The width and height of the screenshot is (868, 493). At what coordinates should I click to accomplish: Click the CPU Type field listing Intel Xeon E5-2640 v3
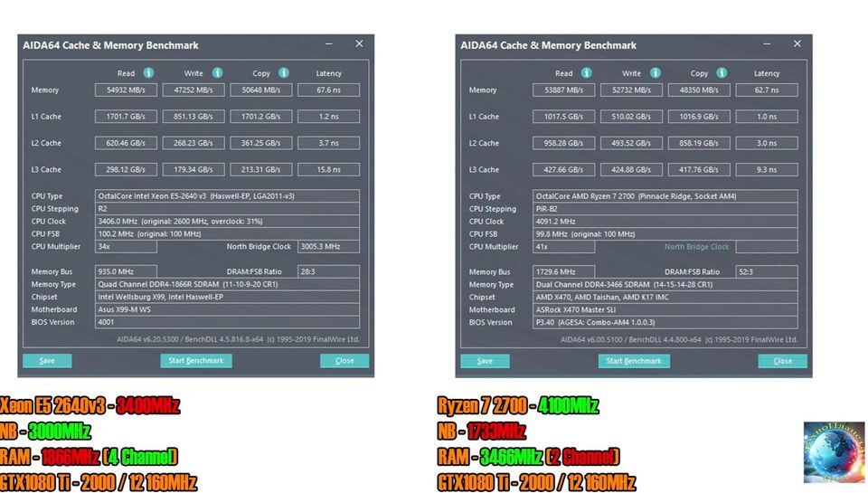(x=226, y=196)
